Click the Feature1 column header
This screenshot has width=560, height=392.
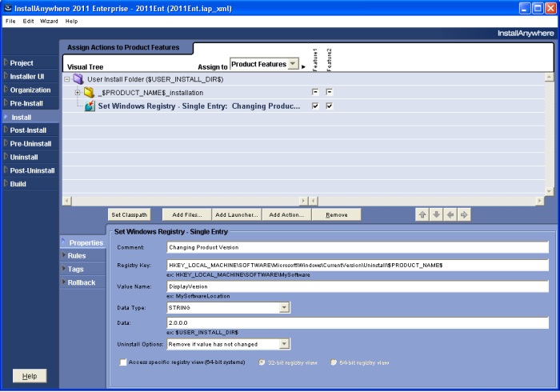315,60
